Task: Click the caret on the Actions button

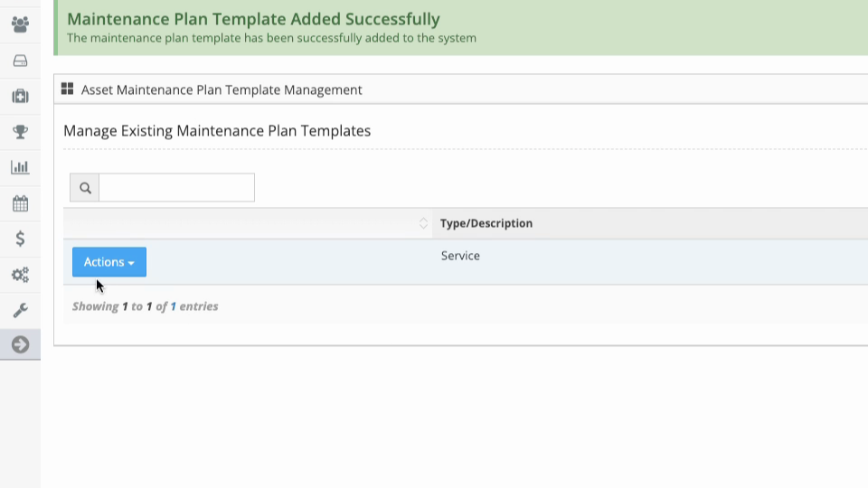Action: (131, 263)
